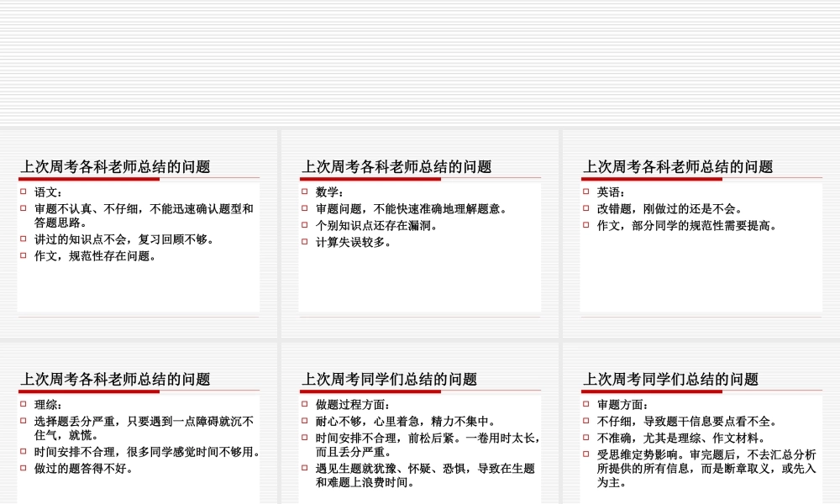Open the slide starting with 审题方面

click(x=701, y=423)
